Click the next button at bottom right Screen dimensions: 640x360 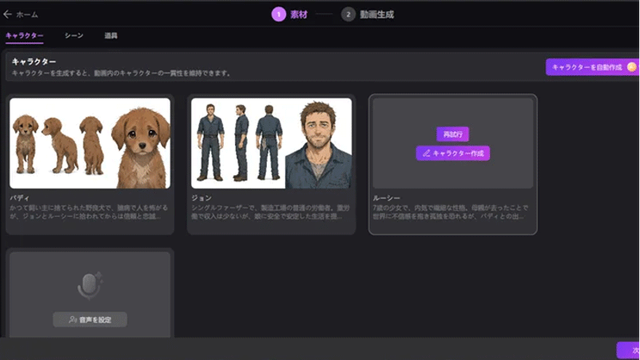pyautogui.click(x=629, y=350)
